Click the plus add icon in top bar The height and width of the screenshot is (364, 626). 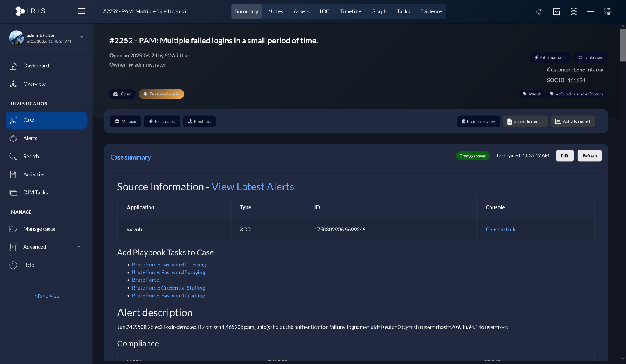pos(591,12)
